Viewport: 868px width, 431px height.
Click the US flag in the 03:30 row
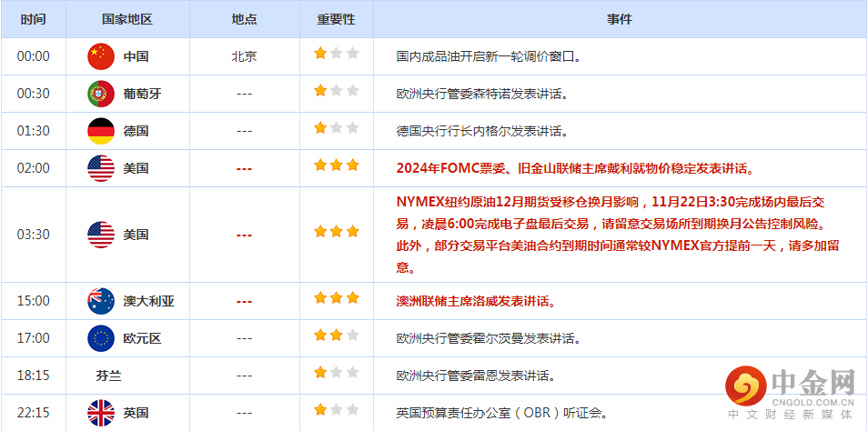[x=101, y=235]
